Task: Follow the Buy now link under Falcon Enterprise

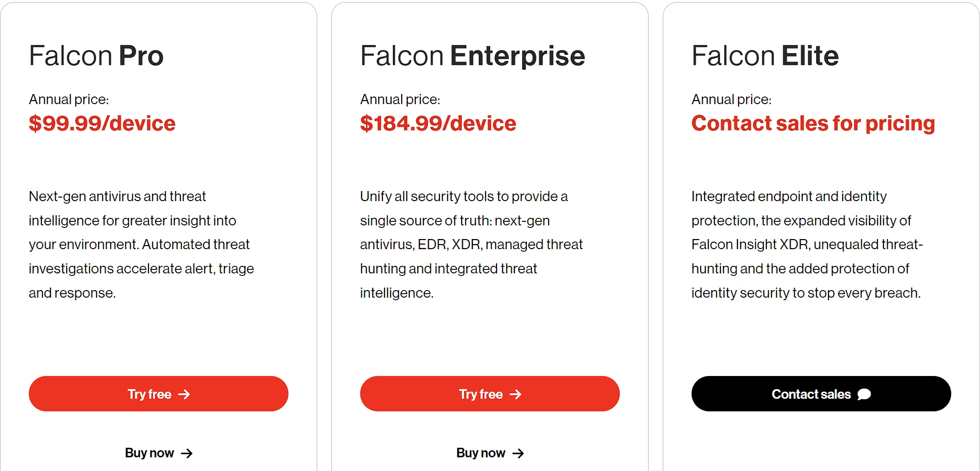Action: pyautogui.click(x=490, y=453)
